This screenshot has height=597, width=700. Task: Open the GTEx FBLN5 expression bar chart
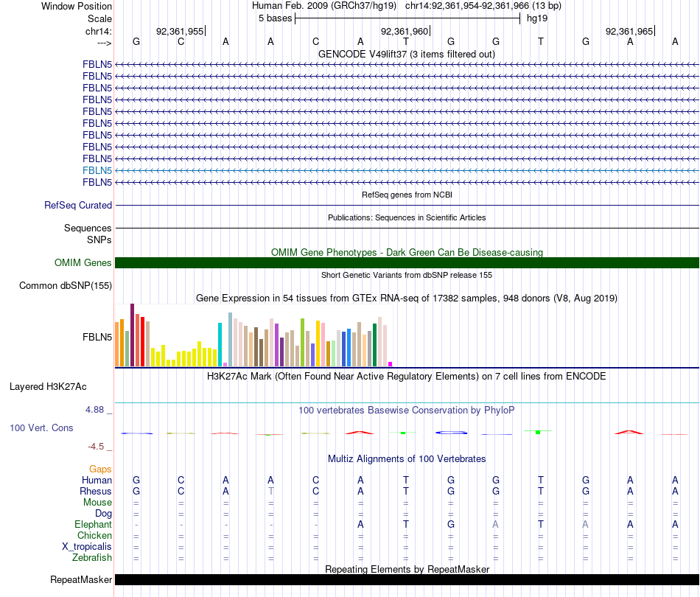(x=253, y=335)
